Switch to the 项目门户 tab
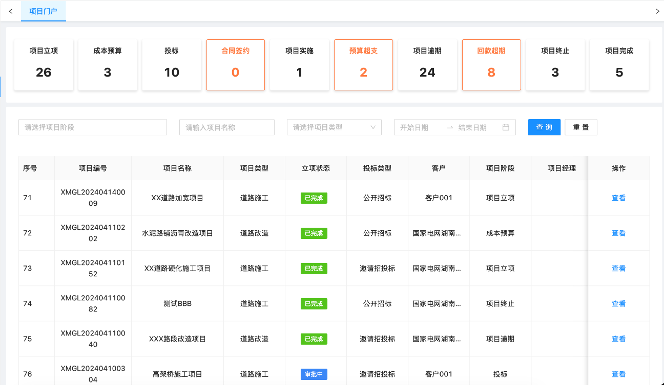Viewport: 664px width, 385px height. click(x=43, y=11)
